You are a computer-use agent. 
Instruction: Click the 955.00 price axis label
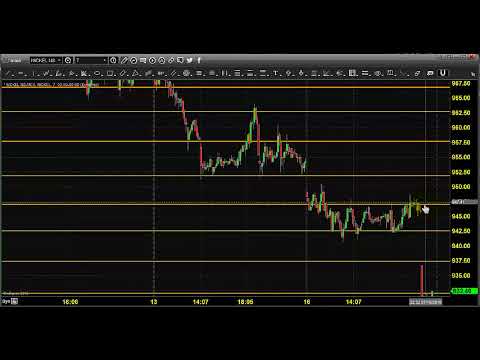pyautogui.click(x=461, y=157)
